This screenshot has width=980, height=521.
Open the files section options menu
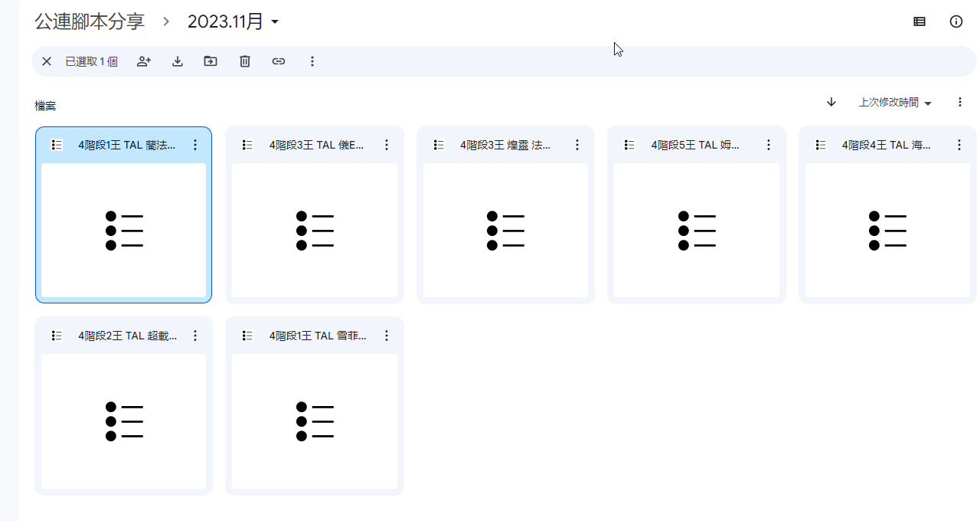960,102
